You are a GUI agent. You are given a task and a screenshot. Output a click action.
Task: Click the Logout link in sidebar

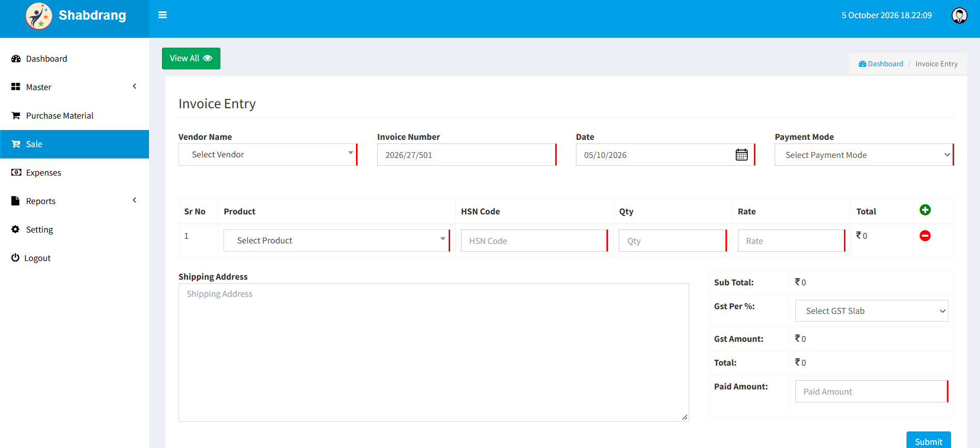[75, 258]
